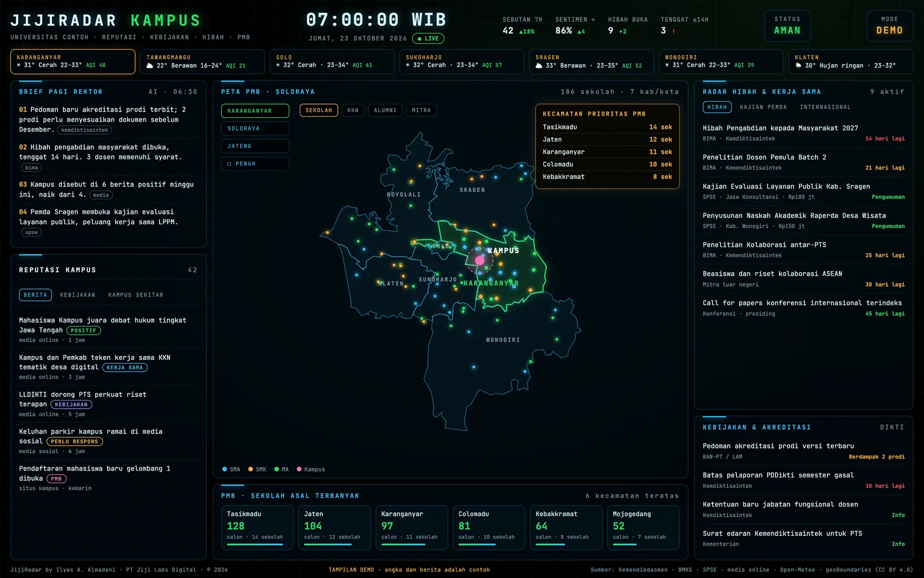
Task: Click the orange SMK legend dot
Action: tap(251, 469)
